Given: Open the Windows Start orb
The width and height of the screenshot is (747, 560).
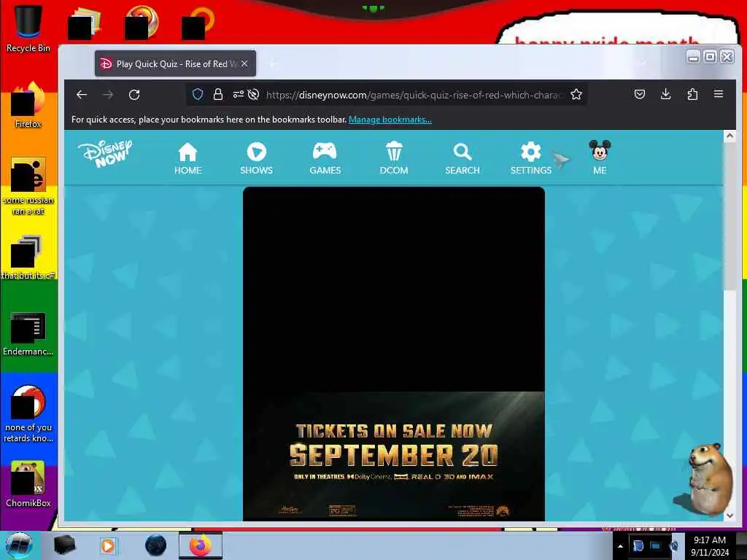Looking at the screenshot, I should (19, 545).
